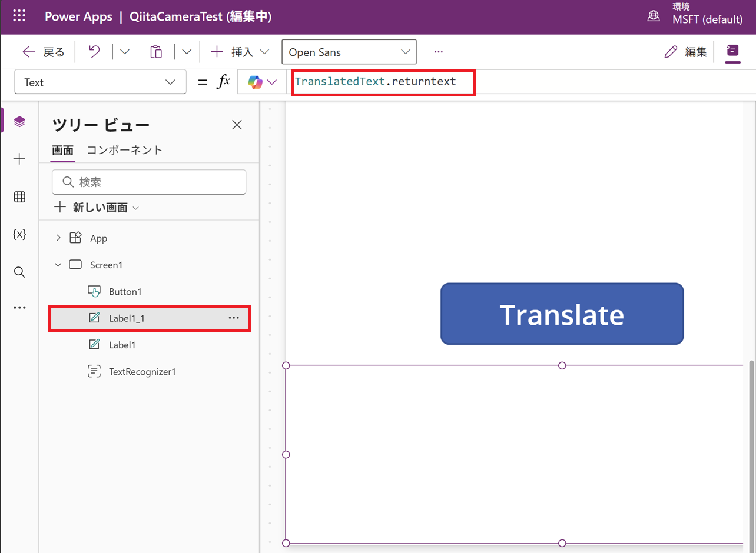
Task: Click the 編集 pencil button
Action: point(685,52)
